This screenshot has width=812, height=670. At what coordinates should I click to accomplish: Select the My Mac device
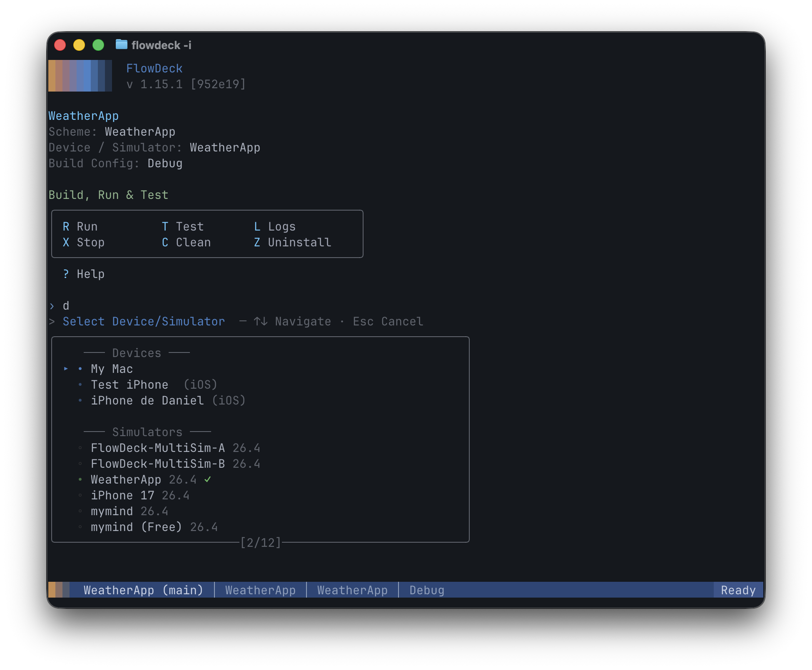(x=112, y=369)
